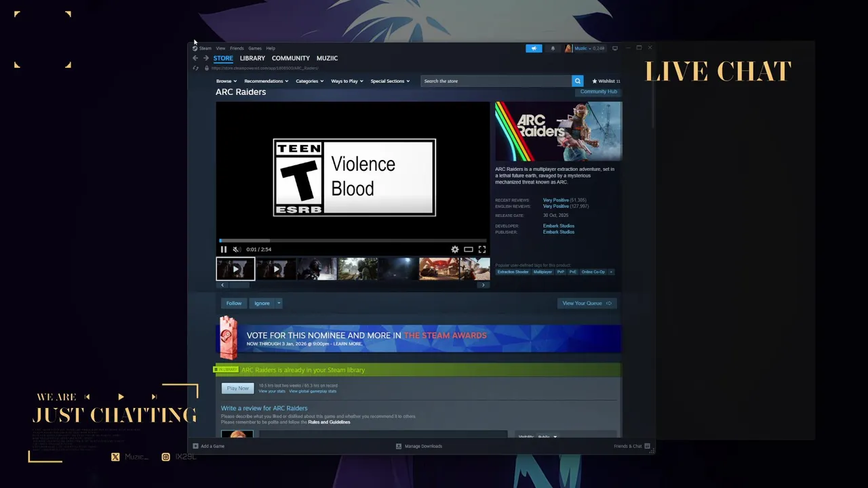Open the Community Hub
Screen dimensions: 868x488
pyautogui.click(x=598, y=91)
